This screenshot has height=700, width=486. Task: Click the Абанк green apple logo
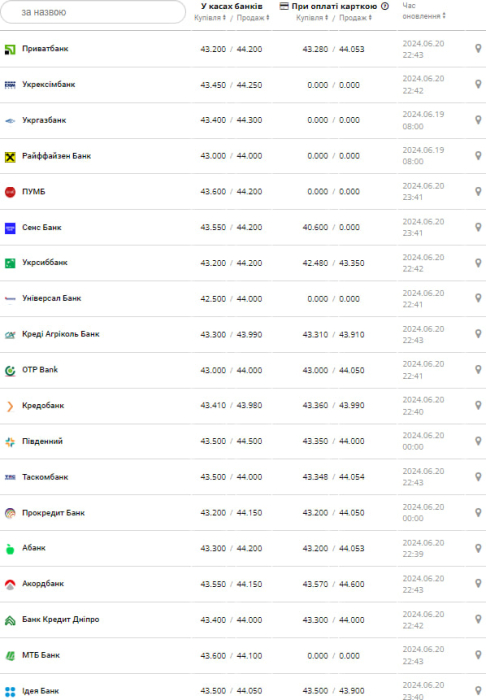[x=10, y=549]
